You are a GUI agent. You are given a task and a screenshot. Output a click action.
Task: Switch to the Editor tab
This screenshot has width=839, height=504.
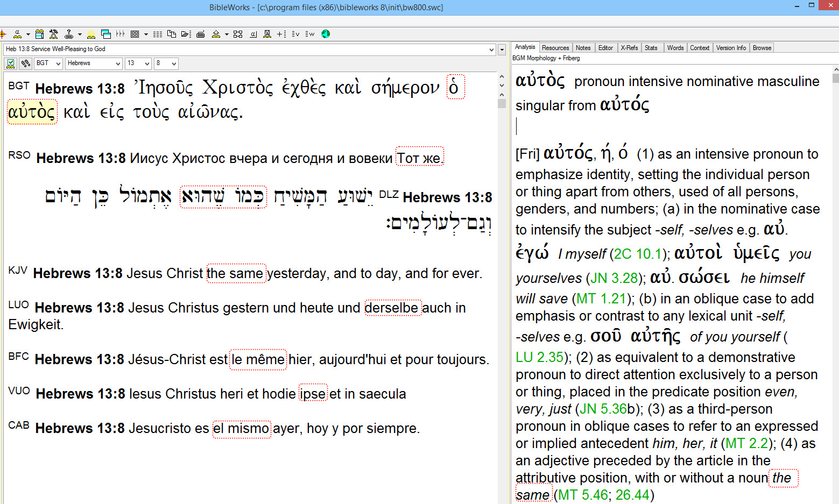(x=606, y=48)
